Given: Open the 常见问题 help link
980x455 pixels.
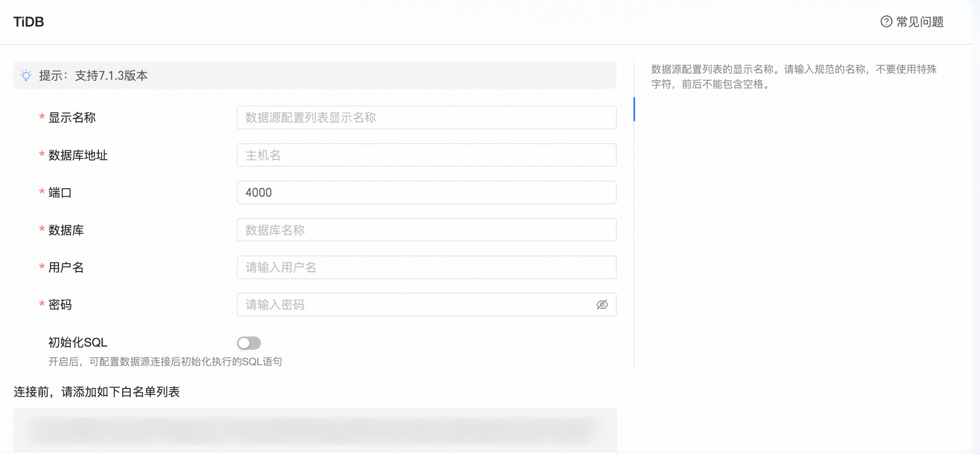Looking at the screenshot, I should coord(912,22).
